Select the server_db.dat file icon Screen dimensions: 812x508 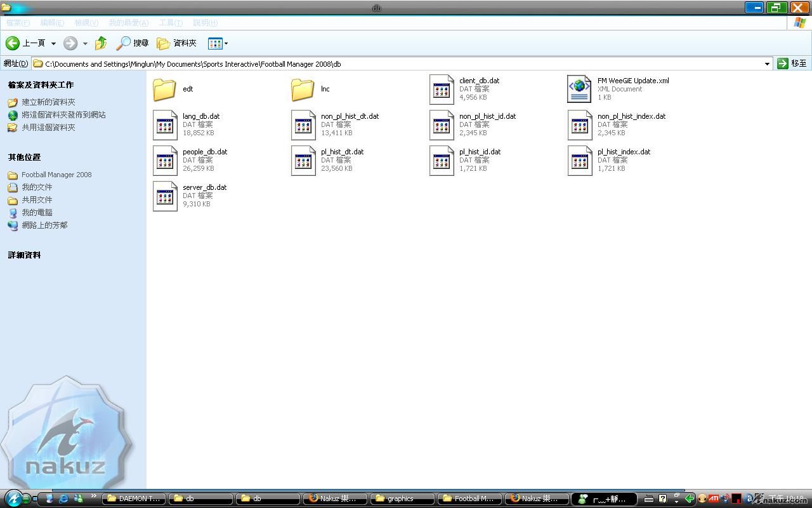click(x=165, y=196)
